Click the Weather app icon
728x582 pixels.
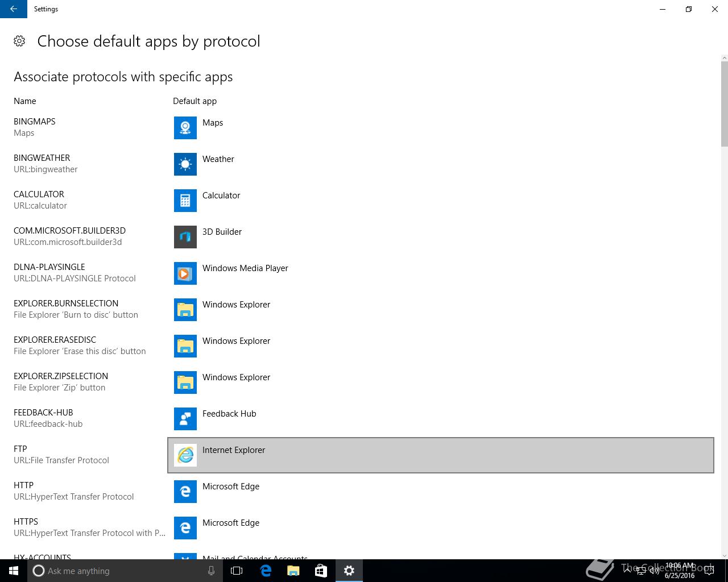[x=185, y=164]
